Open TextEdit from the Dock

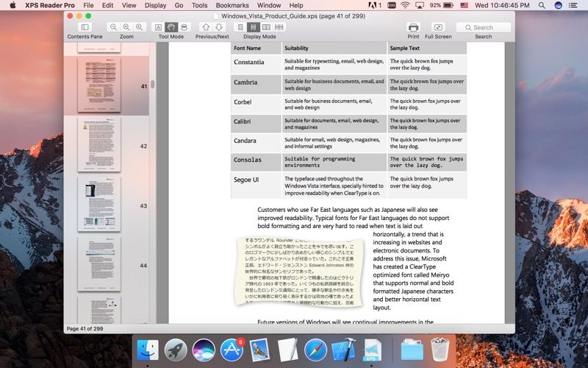[287, 350]
